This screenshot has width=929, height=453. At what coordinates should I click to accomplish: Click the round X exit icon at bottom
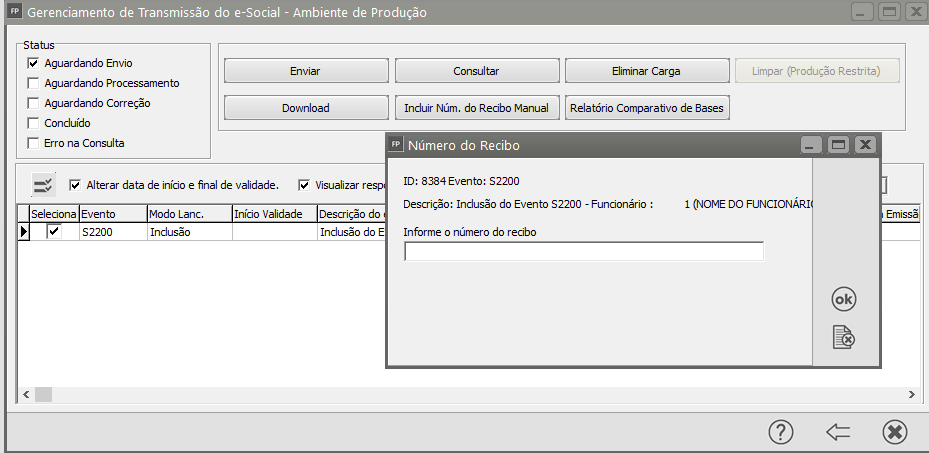point(895,432)
